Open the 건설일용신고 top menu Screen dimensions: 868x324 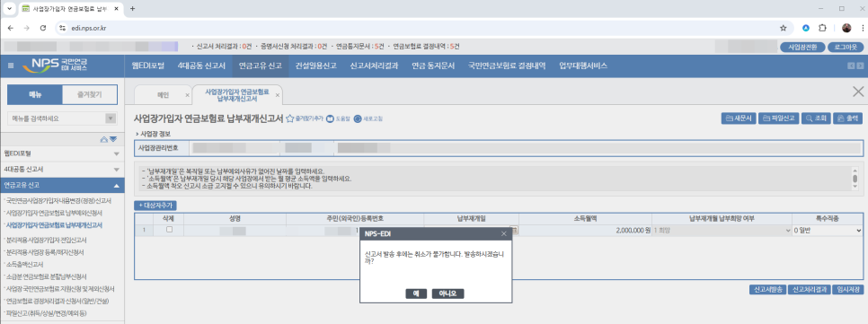(316, 66)
